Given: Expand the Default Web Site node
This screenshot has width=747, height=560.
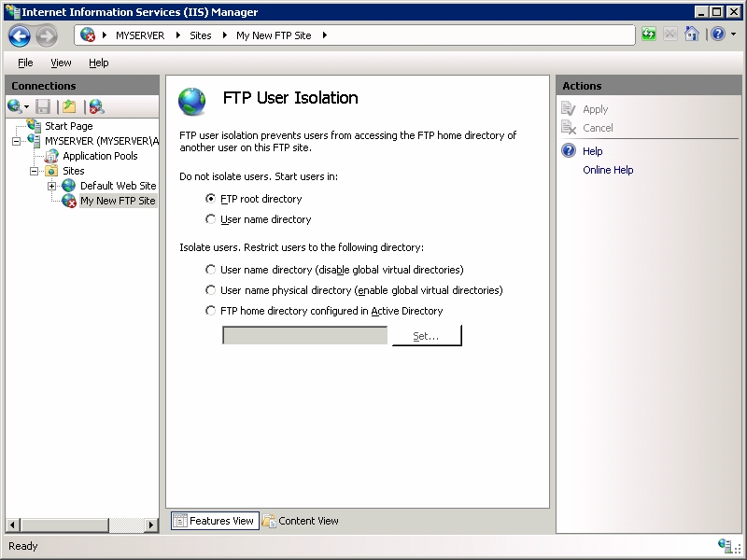Looking at the screenshot, I should tap(51, 186).
